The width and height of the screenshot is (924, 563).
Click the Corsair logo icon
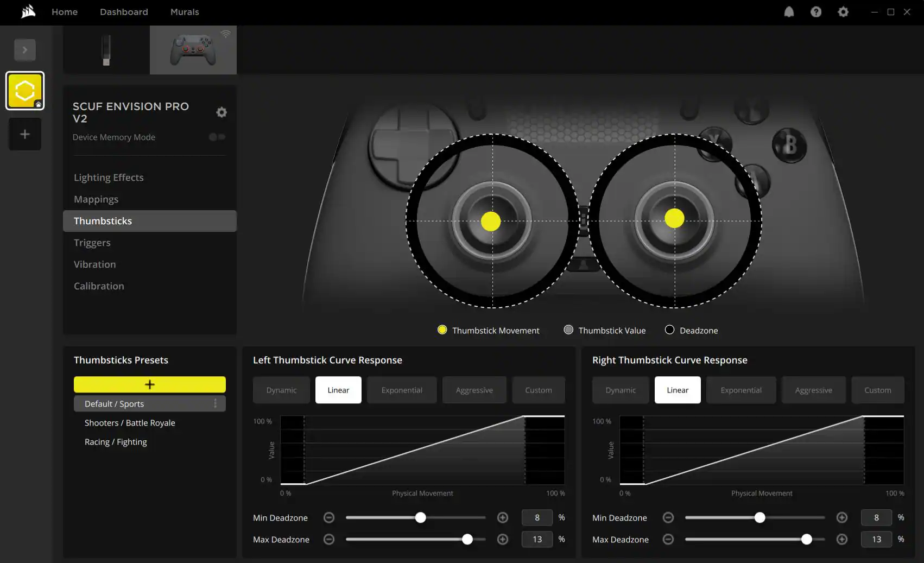tap(28, 12)
